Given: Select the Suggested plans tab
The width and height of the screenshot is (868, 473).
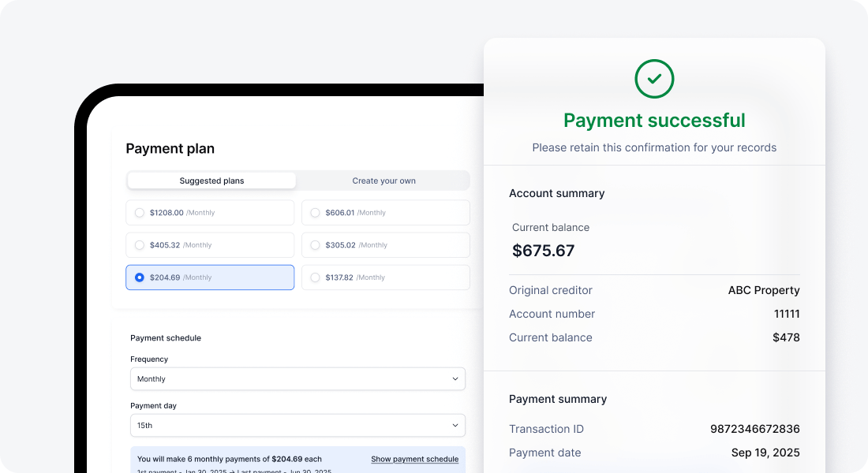Looking at the screenshot, I should [211, 181].
